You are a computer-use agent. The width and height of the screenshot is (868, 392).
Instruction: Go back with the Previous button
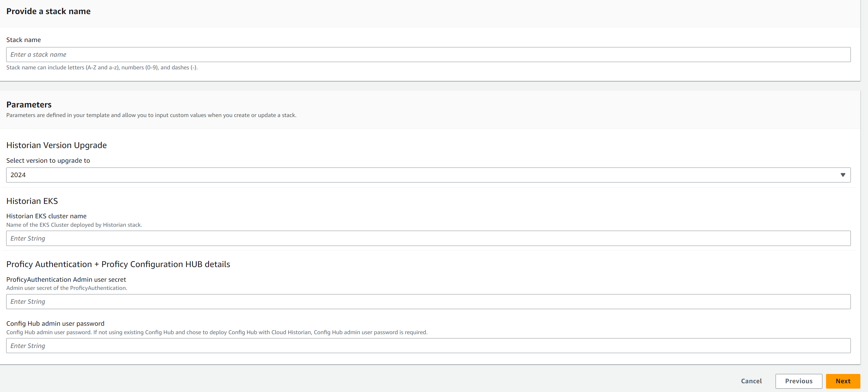[799, 381]
